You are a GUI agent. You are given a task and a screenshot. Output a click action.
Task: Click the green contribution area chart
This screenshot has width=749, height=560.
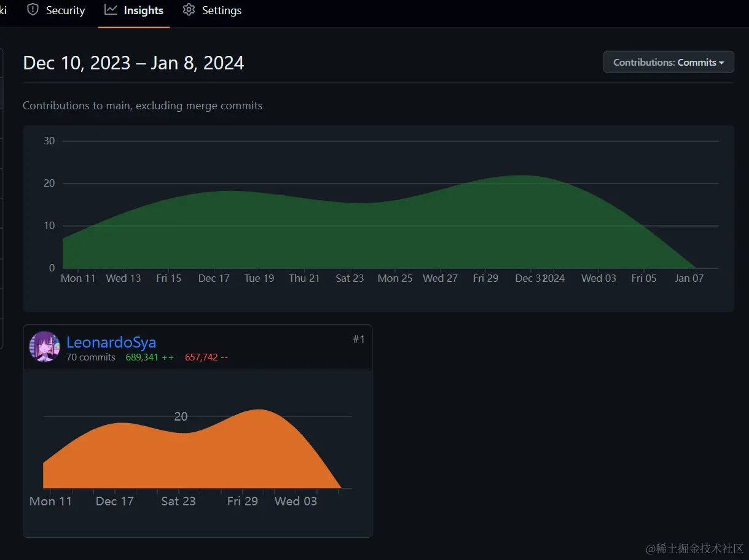tap(369, 233)
